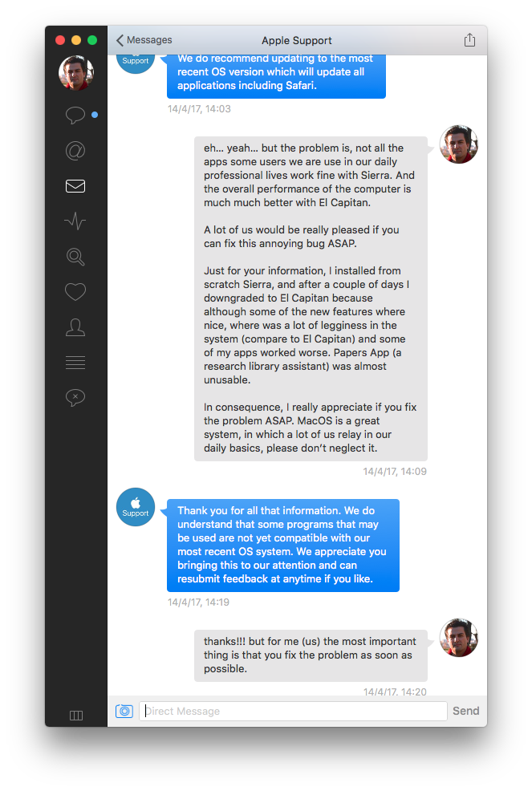Select the Messages envelope icon
532x791 pixels.
click(x=75, y=186)
